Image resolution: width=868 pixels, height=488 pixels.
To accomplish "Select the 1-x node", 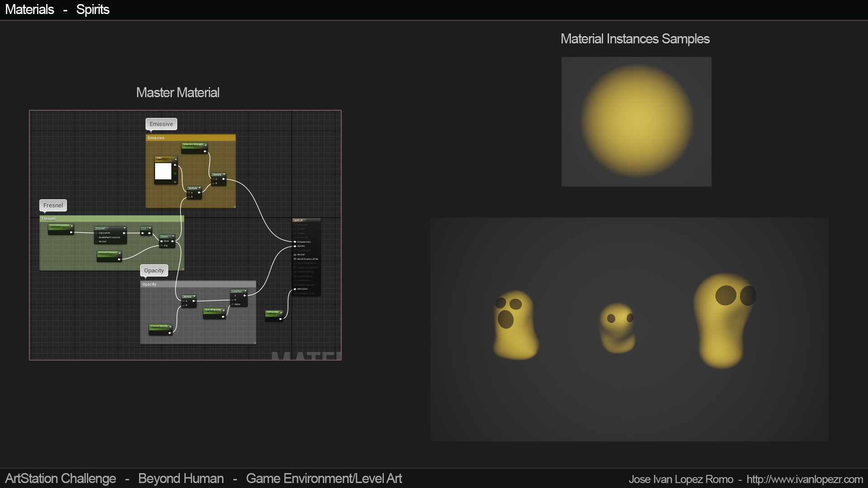I will point(146,231).
